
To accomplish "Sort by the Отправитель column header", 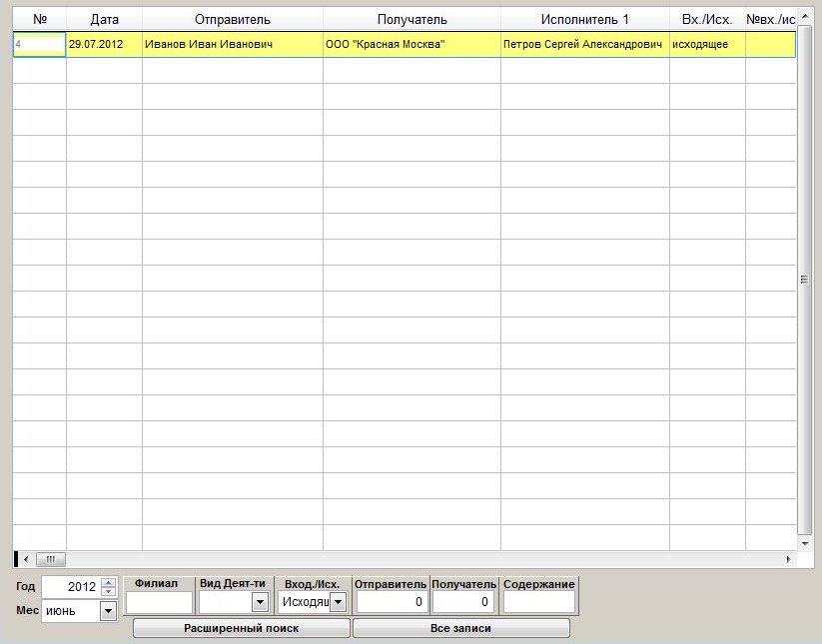I will [x=233, y=19].
